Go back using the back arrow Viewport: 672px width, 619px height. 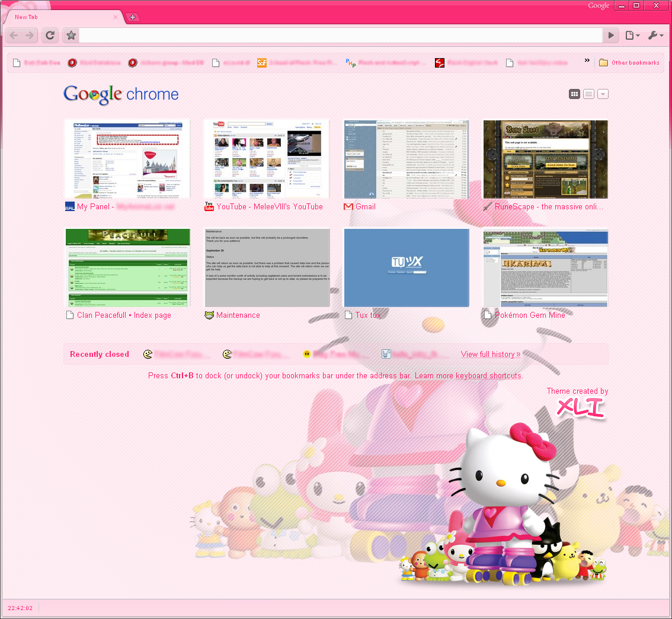13,35
